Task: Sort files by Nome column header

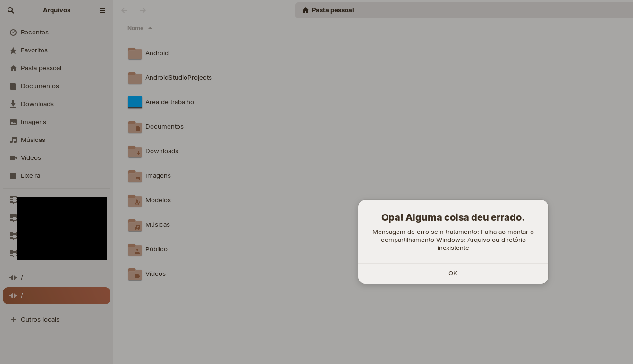Action: [135, 28]
